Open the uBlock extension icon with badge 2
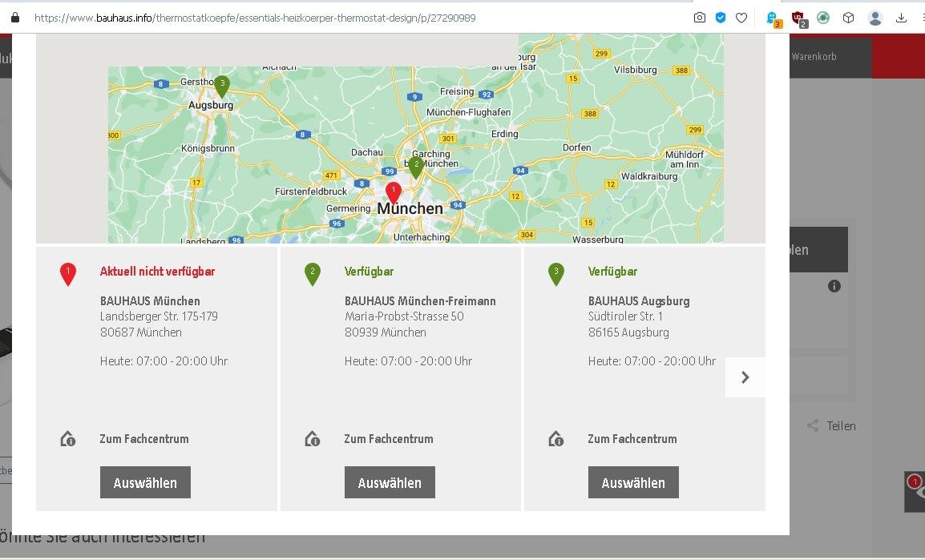This screenshot has height=560, width=925. (799, 19)
